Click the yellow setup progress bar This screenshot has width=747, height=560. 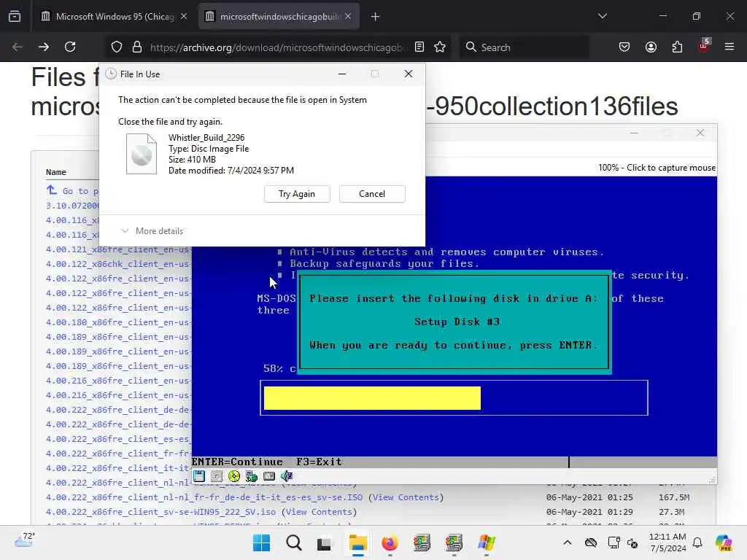pyautogui.click(x=372, y=397)
